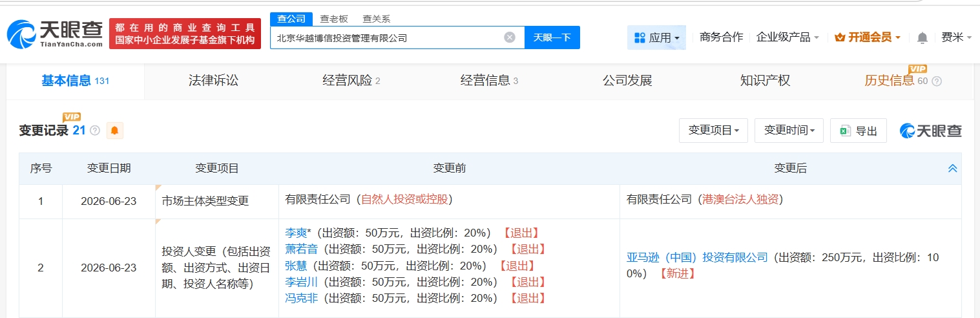Click the TianYanCha logo
The height and width of the screenshot is (318, 980).
pos(54,34)
